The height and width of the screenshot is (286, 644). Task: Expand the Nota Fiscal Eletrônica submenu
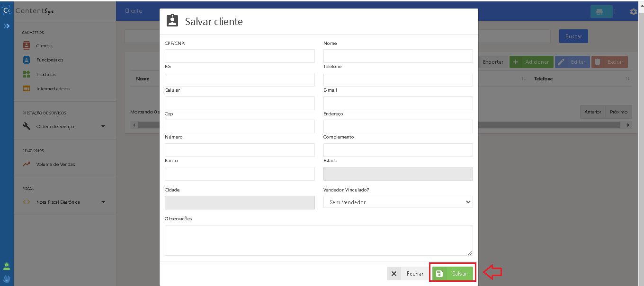tap(103, 202)
